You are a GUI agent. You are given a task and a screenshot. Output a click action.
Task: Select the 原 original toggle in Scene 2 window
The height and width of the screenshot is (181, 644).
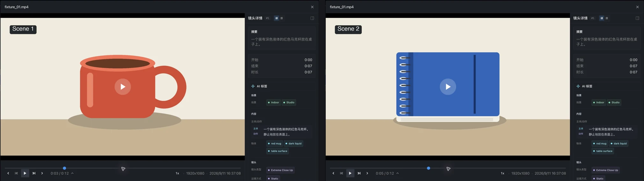point(607,18)
